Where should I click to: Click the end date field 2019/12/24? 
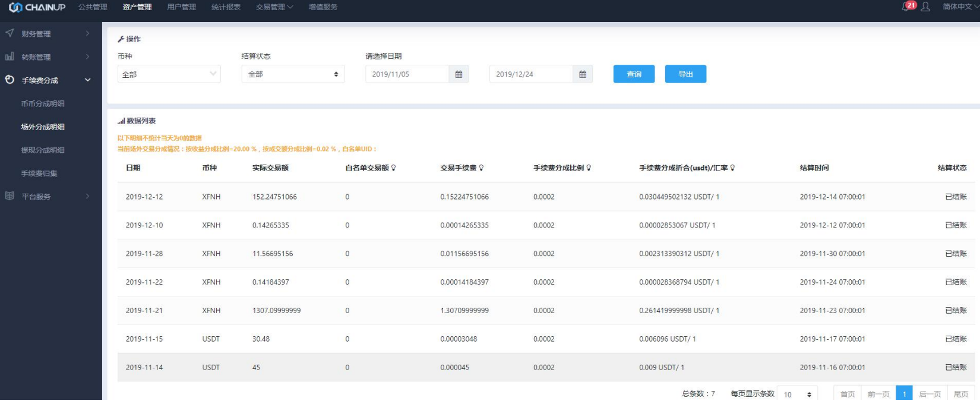[x=532, y=74]
